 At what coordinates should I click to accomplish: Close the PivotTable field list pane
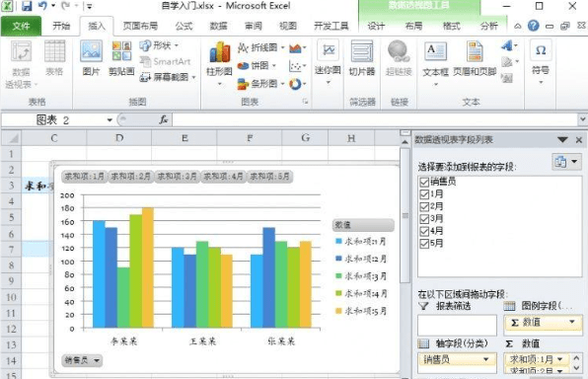pyautogui.click(x=579, y=140)
